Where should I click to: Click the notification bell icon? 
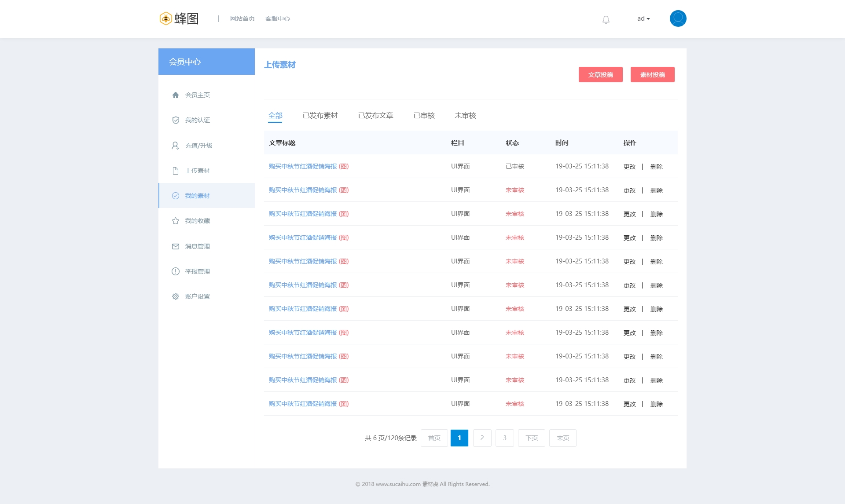click(606, 19)
